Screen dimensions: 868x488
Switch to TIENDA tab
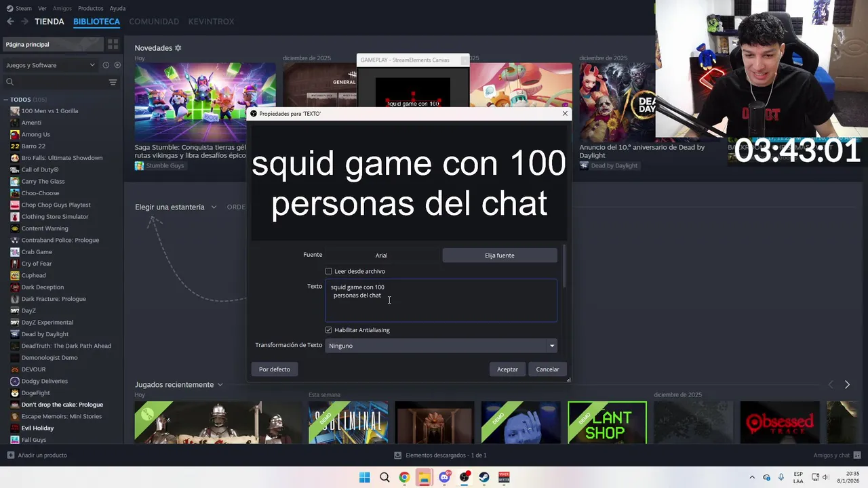coord(50,22)
